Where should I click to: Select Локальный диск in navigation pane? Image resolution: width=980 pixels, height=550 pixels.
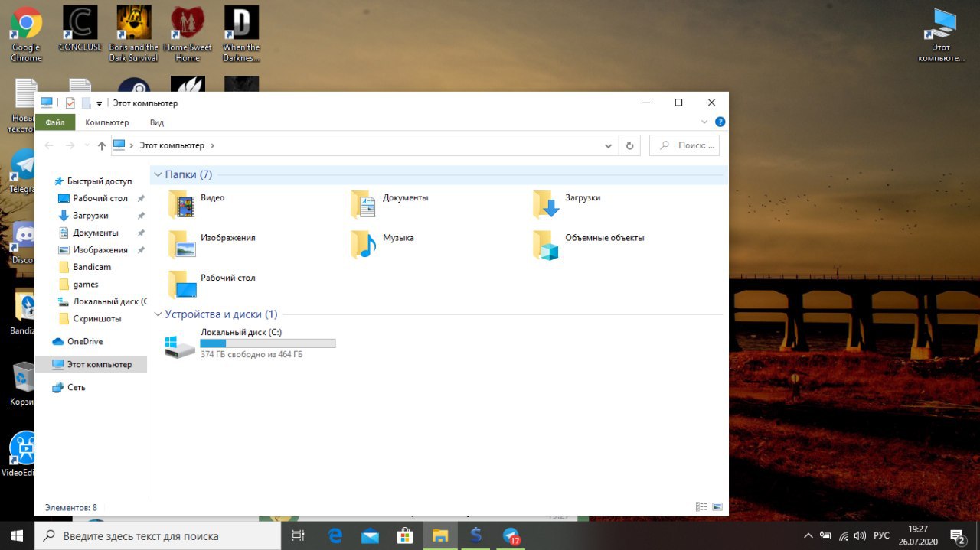[x=103, y=301]
